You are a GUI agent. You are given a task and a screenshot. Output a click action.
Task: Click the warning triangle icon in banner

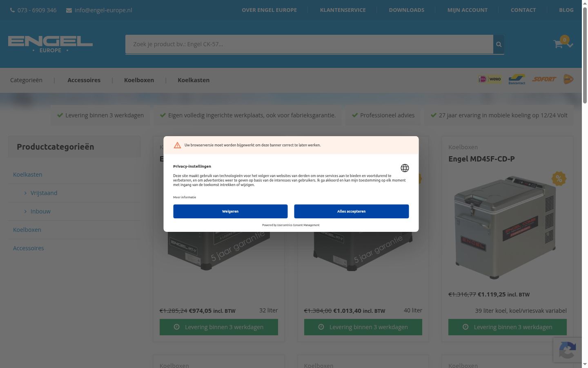[x=177, y=145]
